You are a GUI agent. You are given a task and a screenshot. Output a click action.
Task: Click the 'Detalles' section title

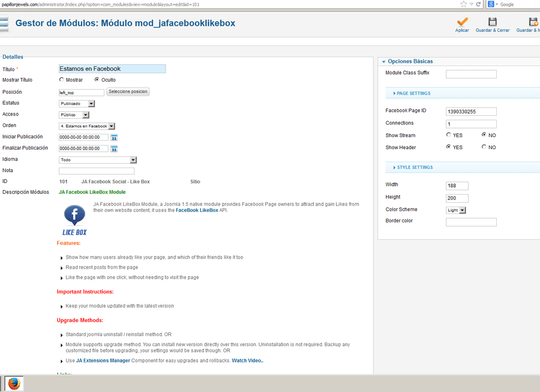coord(13,57)
